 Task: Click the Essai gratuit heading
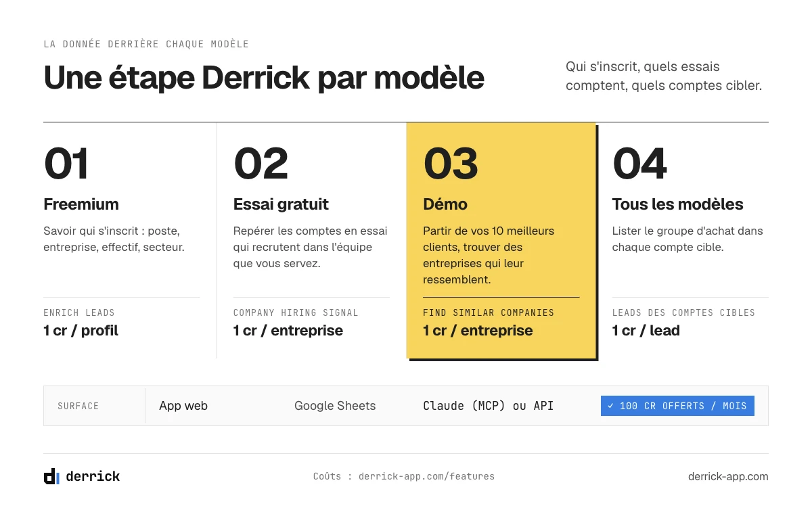coord(281,204)
